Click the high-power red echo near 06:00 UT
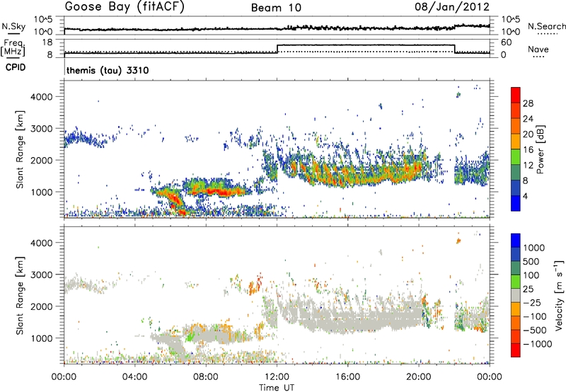This screenshot has width=566, height=392. click(x=174, y=199)
